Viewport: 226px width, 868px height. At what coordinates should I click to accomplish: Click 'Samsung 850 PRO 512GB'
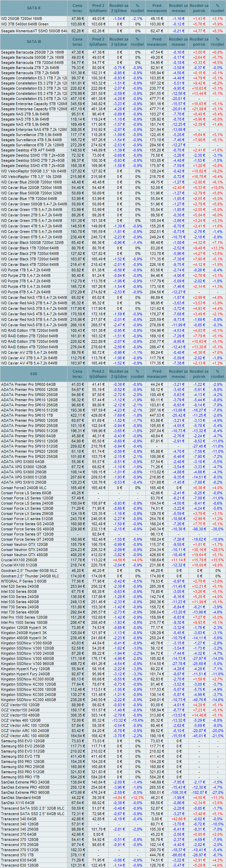(x=23, y=772)
